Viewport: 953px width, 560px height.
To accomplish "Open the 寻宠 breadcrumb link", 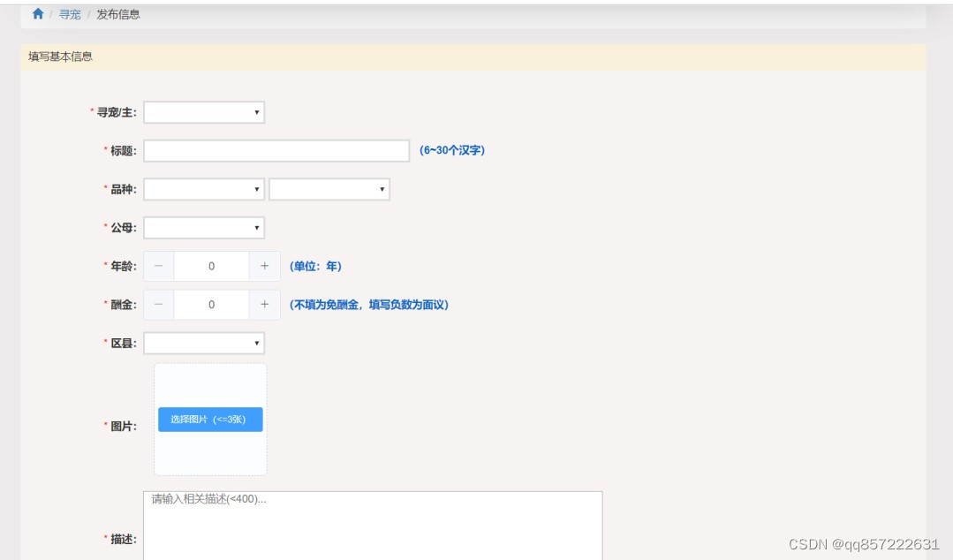I will coord(70,15).
